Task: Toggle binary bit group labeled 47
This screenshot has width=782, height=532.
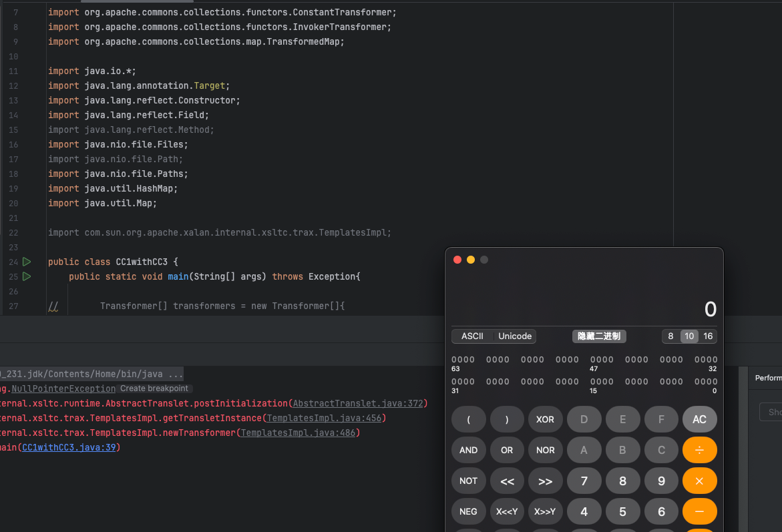Action: coord(602,360)
